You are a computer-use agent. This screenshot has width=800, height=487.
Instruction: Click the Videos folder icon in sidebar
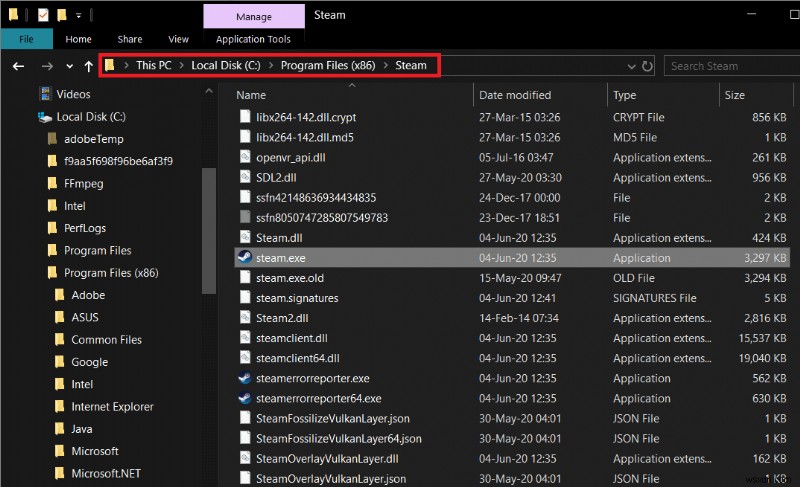45,94
